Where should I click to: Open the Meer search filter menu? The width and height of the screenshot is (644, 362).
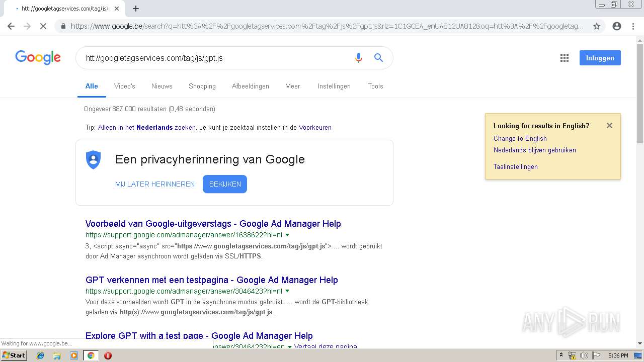(x=292, y=86)
